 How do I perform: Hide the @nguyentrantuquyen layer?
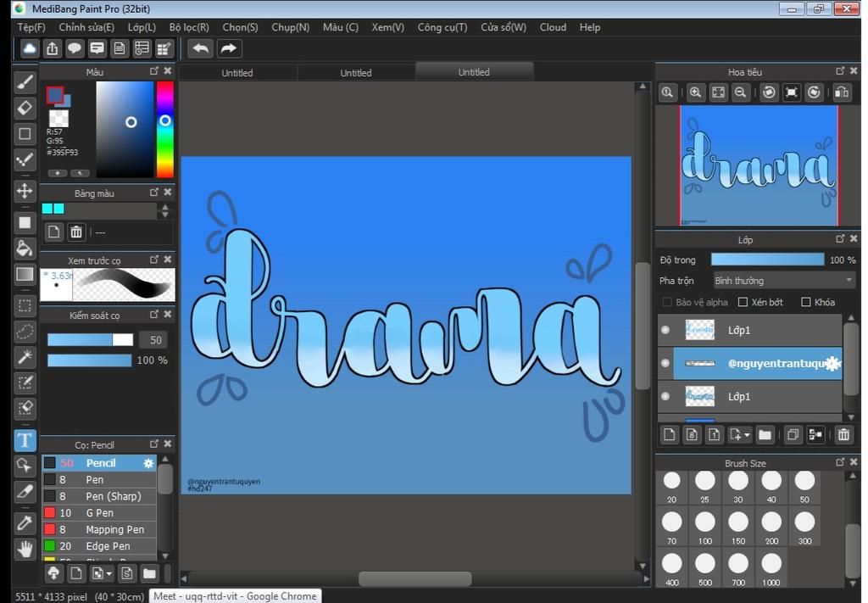point(665,363)
